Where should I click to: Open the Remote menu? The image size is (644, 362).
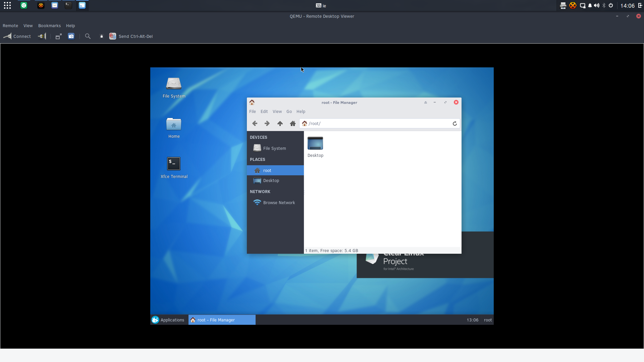point(10,26)
